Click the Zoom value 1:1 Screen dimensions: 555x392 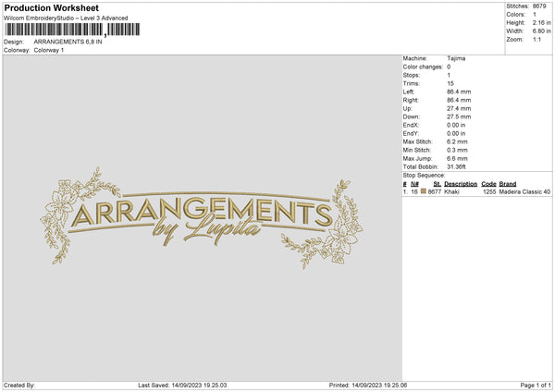point(536,39)
